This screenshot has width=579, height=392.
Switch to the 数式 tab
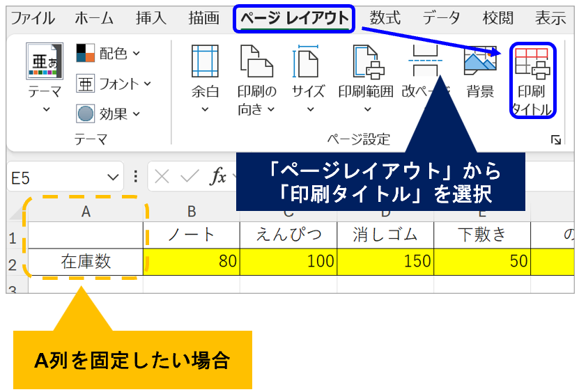click(385, 17)
